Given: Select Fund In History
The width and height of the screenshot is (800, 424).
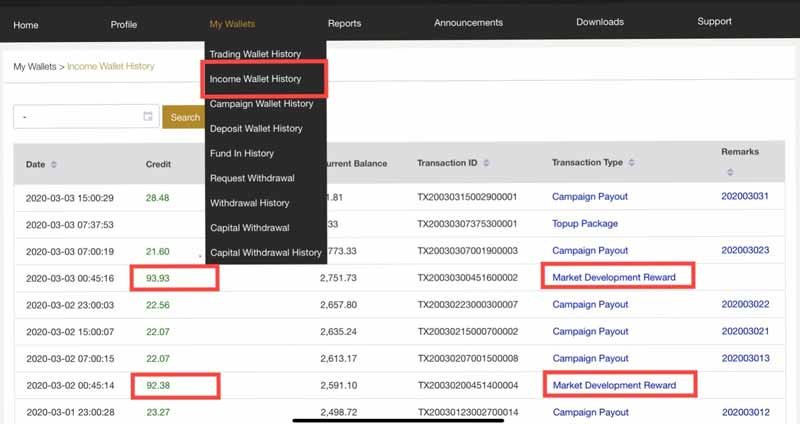Looking at the screenshot, I should coord(242,153).
